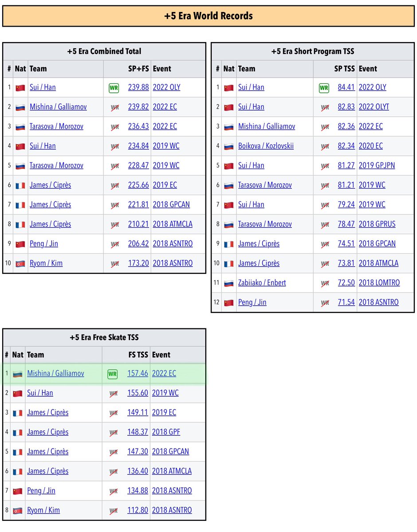
Task: Open the 2020 EC event link
Action: pyautogui.click(x=371, y=146)
